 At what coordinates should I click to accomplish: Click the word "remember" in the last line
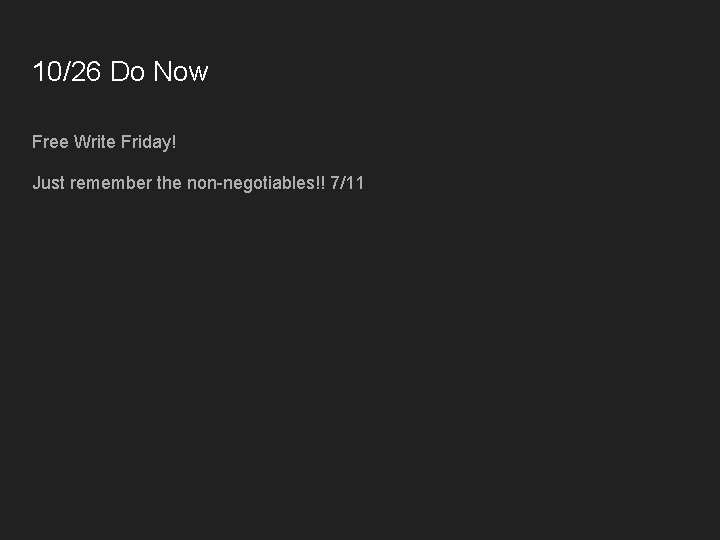tap(111, 183)
